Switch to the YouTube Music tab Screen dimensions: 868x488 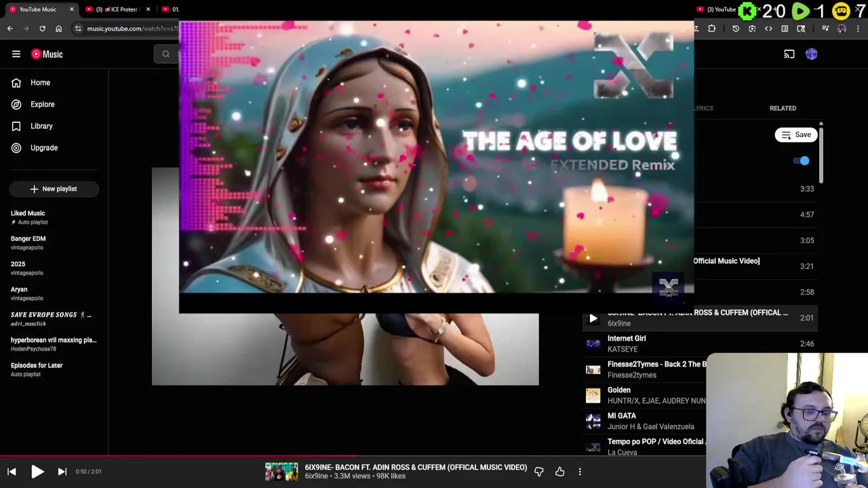[x=41, y=9]
